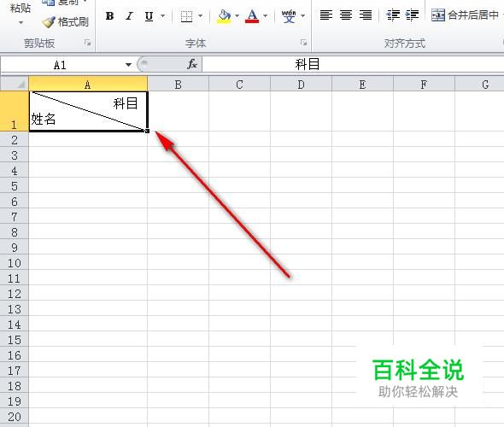Click the 粘贴 paste button

tap(21, 8)
